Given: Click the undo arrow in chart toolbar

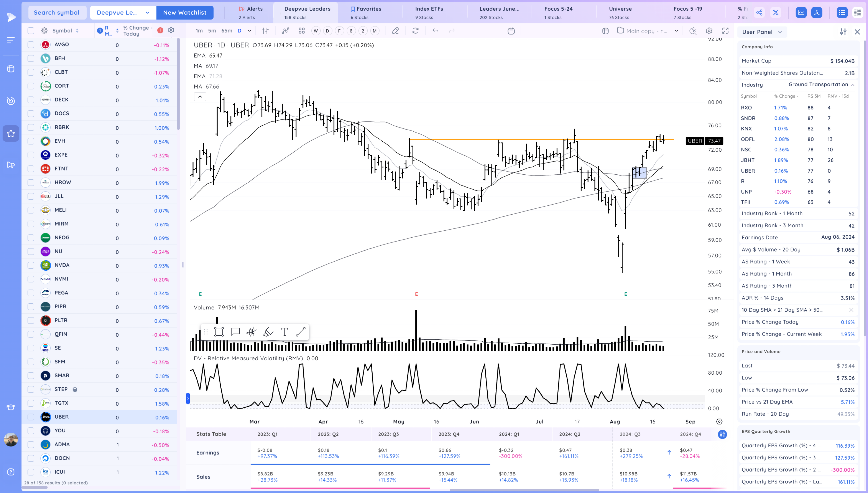Looking at the screenshot, I should point(435,31).
